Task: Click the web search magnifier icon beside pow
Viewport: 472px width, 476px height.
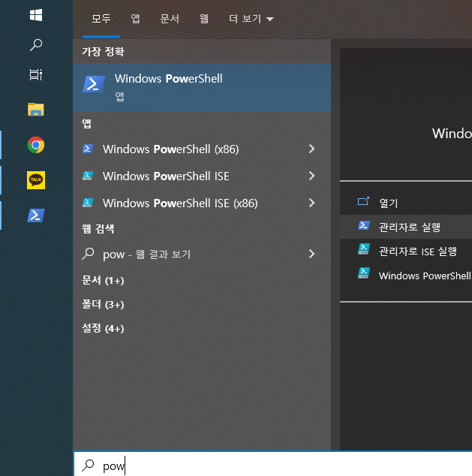Action: click(88, 254)
